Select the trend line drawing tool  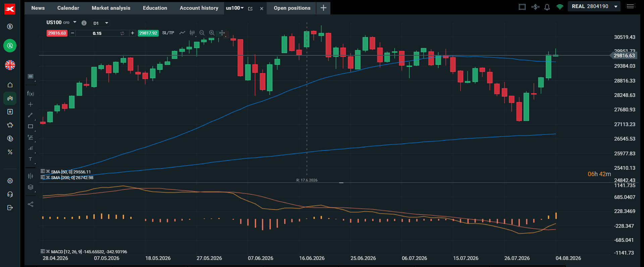pyautogui.click(x=31, y=115)
